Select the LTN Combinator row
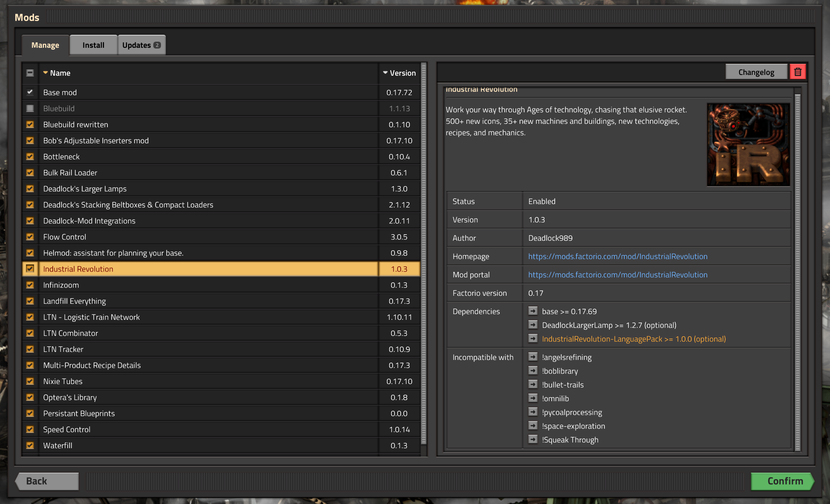830x504 pixels. (x=208, y=333)
